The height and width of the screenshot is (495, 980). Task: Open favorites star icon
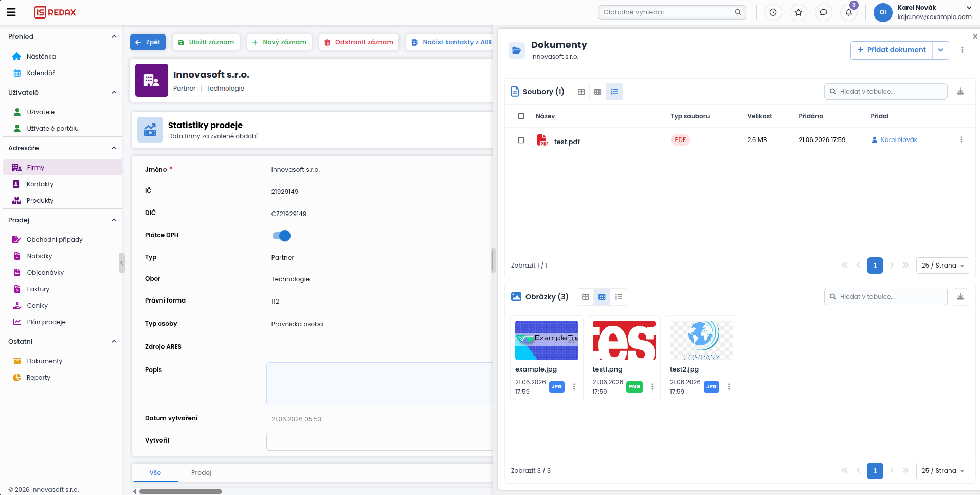coord(798,12)
